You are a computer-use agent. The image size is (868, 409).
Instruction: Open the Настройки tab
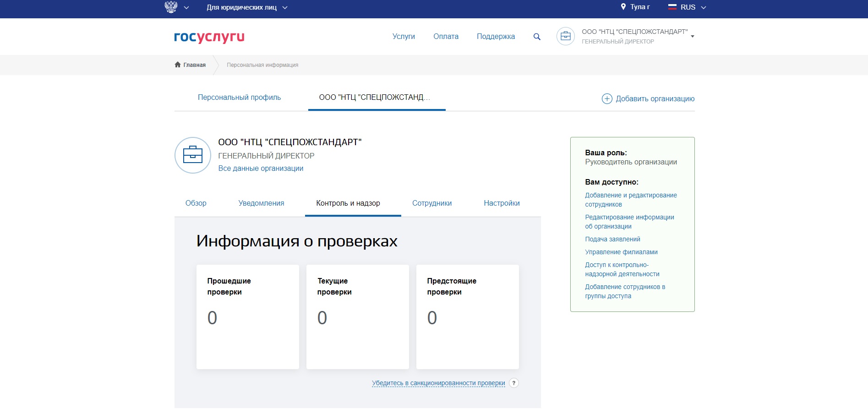click(x=502, y=203)
